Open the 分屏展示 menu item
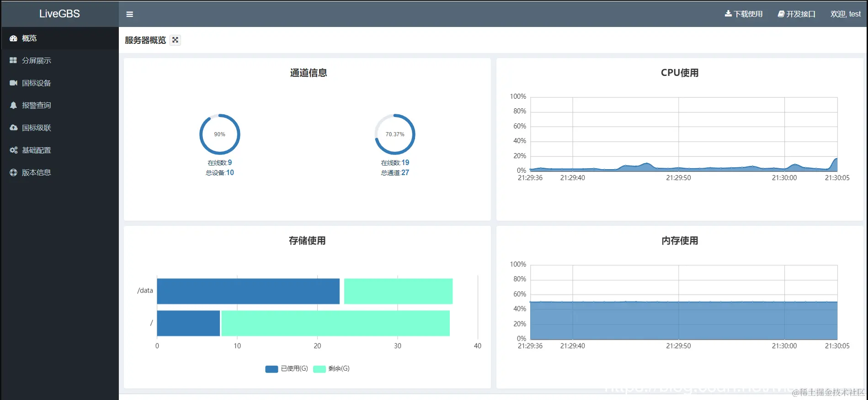The height and width of the screenshot is (400, 868). click(59, 60)
